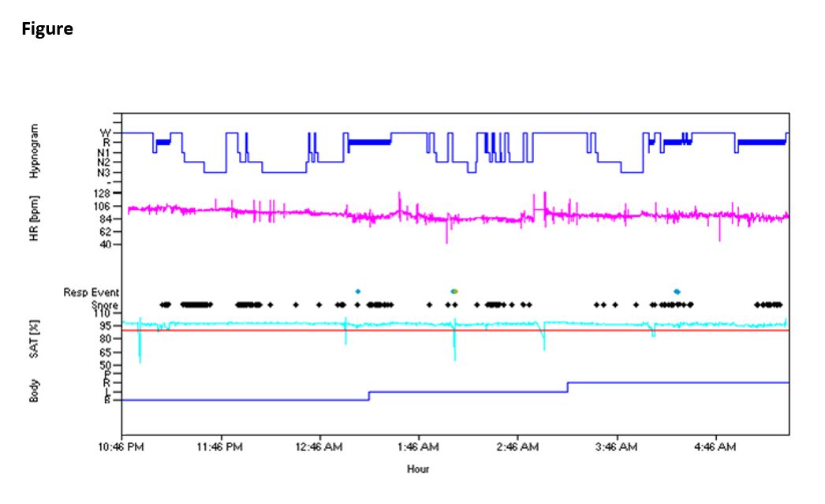Click the N3 stage label on hypnogram
The height and width of the screenshot is (504, 825).
click(x=105, y=172)
